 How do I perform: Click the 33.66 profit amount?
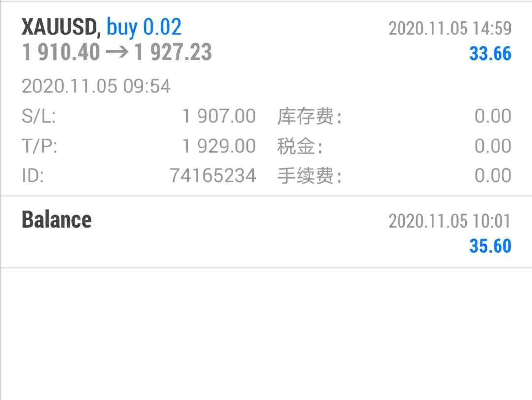coord(490,54)
